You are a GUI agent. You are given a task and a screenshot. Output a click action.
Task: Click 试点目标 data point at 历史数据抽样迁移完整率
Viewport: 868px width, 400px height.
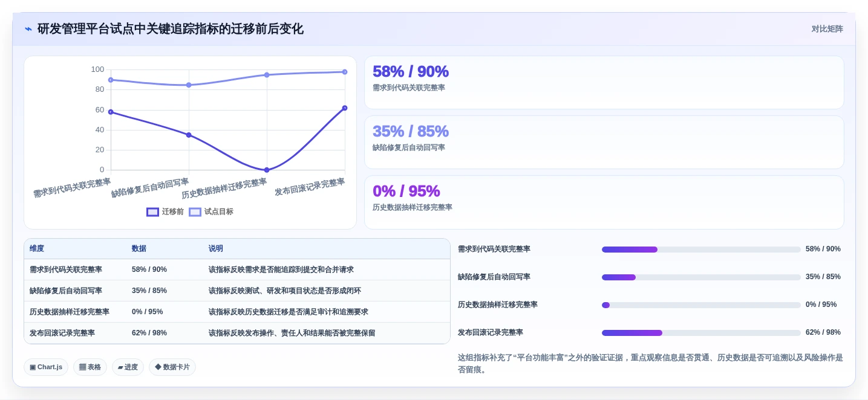click(267, 75)
